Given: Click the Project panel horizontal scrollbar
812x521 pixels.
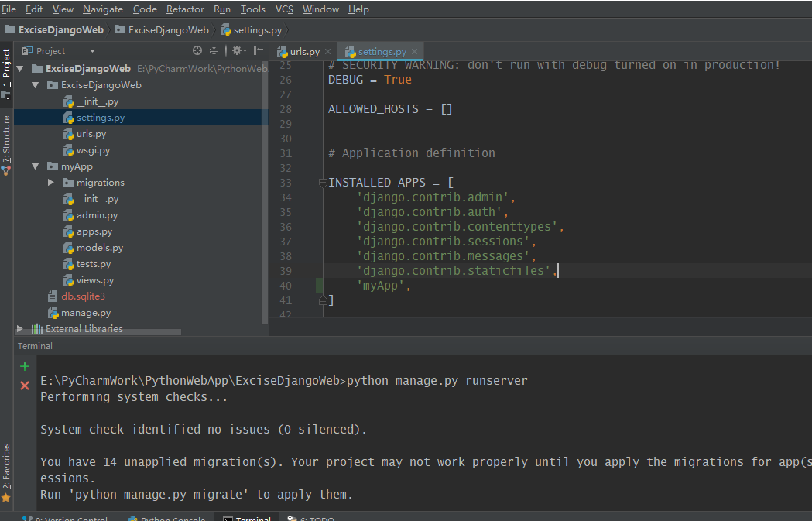Looking at the screenshot, I should click(x=98, y=332).
